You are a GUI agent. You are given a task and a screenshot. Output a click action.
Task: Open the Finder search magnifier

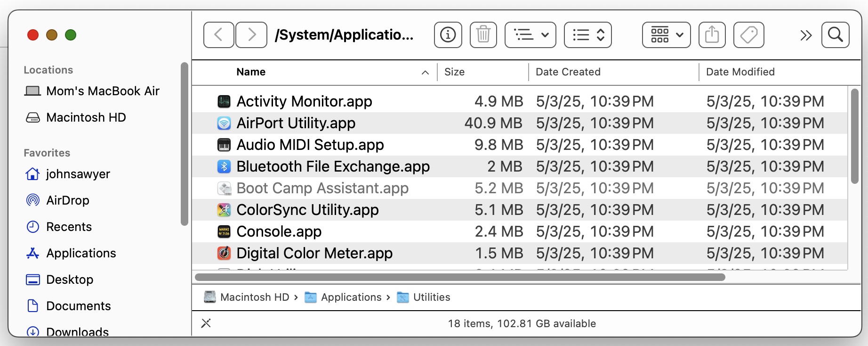pyautogui.click(x=835, y=35)
